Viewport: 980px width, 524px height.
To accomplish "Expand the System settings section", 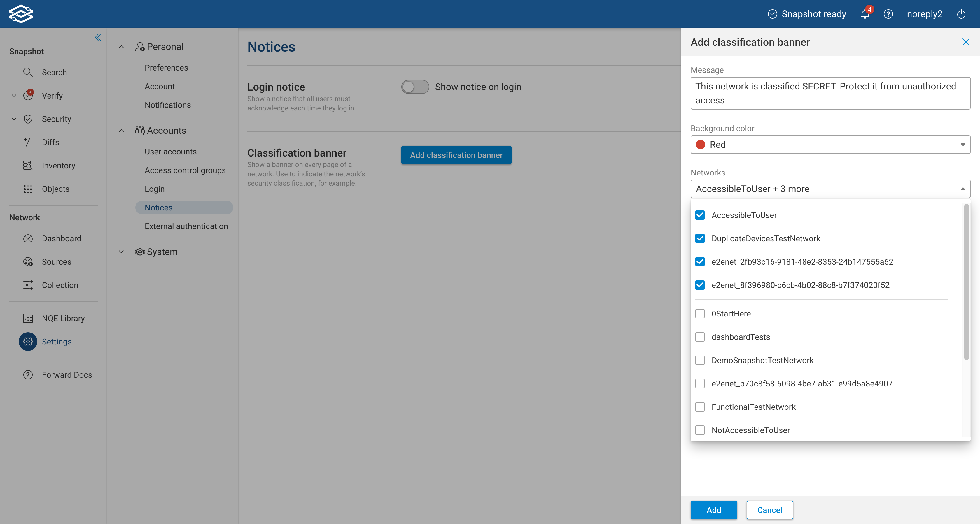I will (x=121, y=252).
